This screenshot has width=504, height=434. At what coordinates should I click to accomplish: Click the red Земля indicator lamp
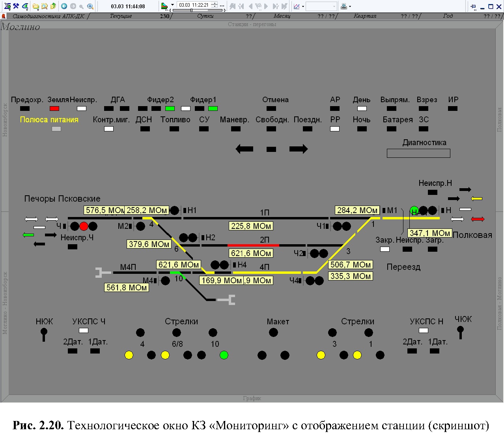(54, 108)
